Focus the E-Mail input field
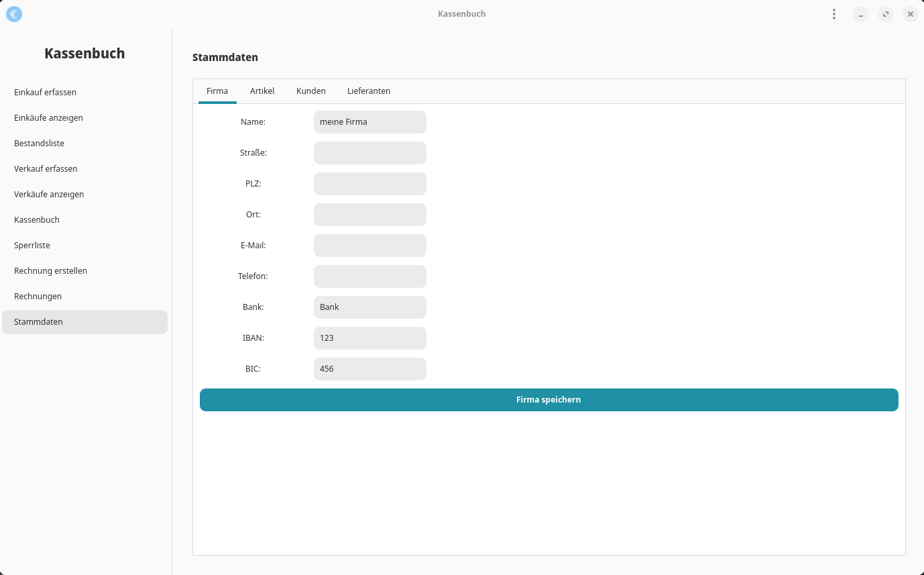 (369, 246)
